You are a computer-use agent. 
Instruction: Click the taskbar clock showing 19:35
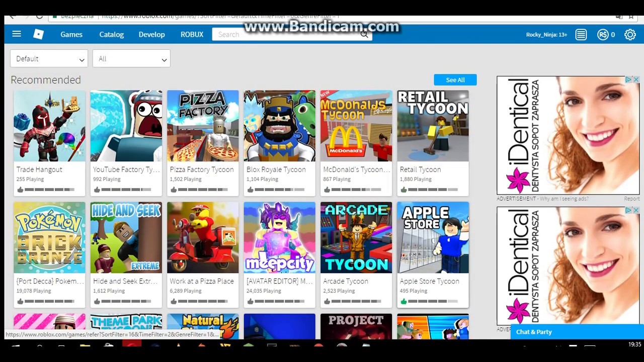tap(635, 344)
